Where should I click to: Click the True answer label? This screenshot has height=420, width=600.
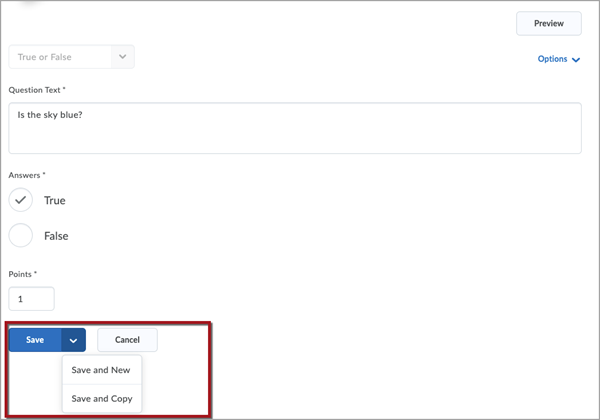coord(55,200)
